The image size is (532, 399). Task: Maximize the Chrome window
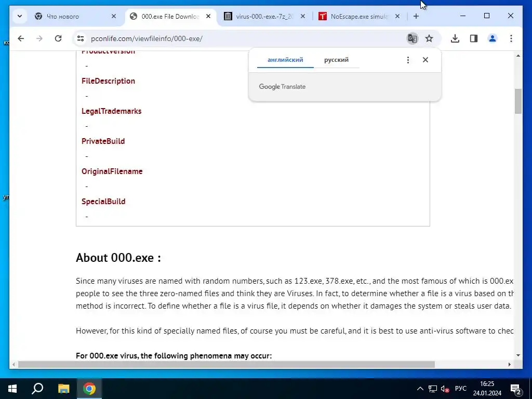[486, 16]
